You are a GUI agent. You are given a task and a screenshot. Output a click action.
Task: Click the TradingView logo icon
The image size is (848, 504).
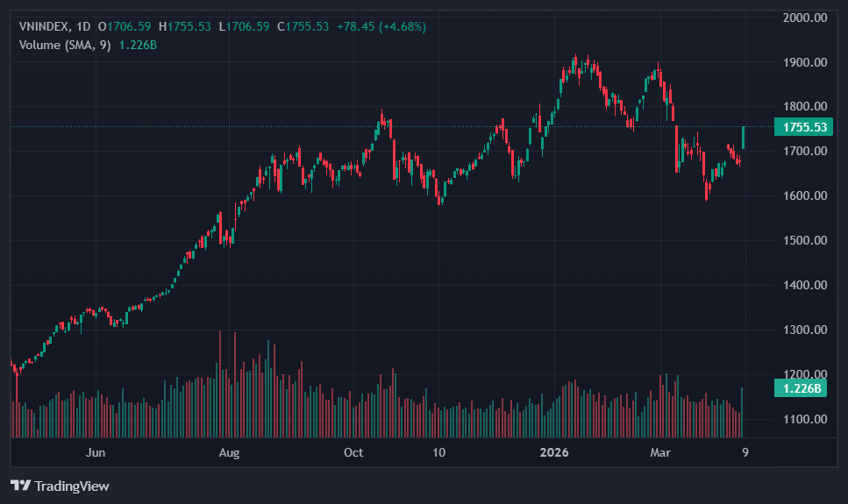click(x=20, y=486)
